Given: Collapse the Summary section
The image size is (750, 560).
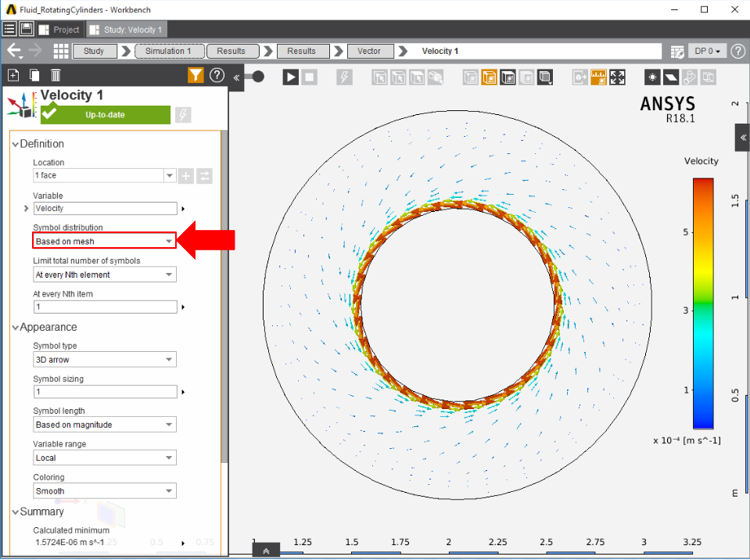Looking at the screenshot, I should pyautogui.click(x=16, y=512).
